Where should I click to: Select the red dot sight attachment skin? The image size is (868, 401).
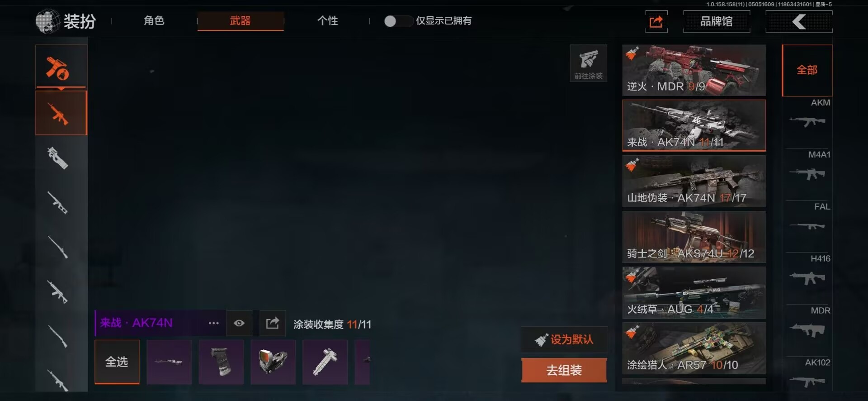[x=273, y=362]
